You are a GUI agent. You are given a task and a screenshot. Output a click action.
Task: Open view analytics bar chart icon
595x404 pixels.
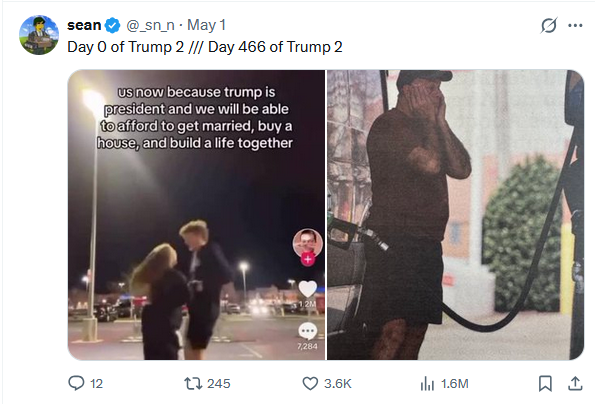(x=427, y=384)
